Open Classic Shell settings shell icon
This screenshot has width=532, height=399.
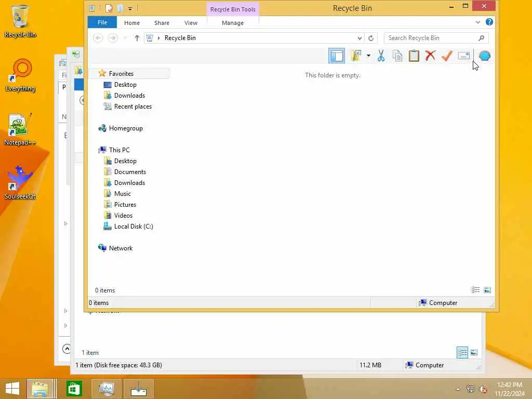coord(485,56)
